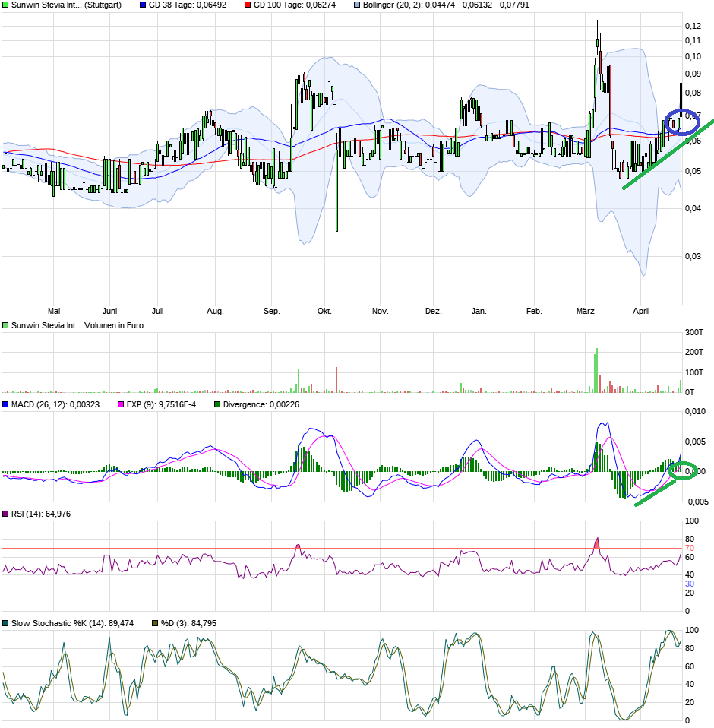
Task: Click 'GD 100 Tage: 0,06274' label
Action: pyautogui.click(x=295, y=5)
